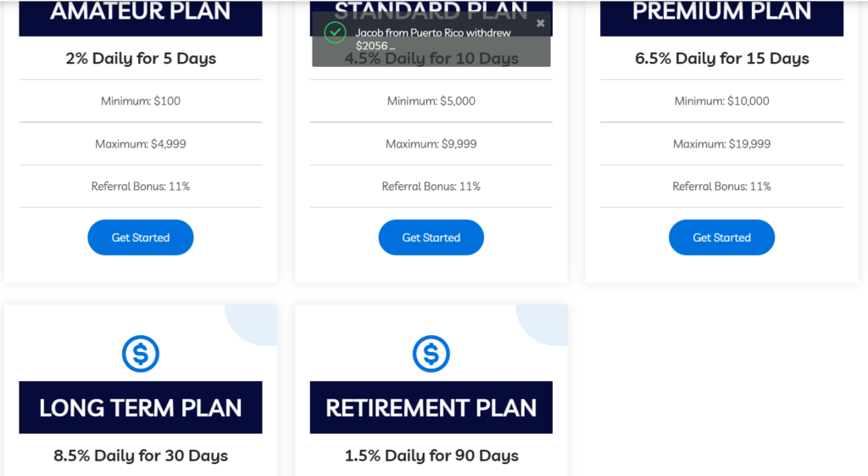
Task: Dismiss the withdrawal notification popup
Action: click(541, 23)
